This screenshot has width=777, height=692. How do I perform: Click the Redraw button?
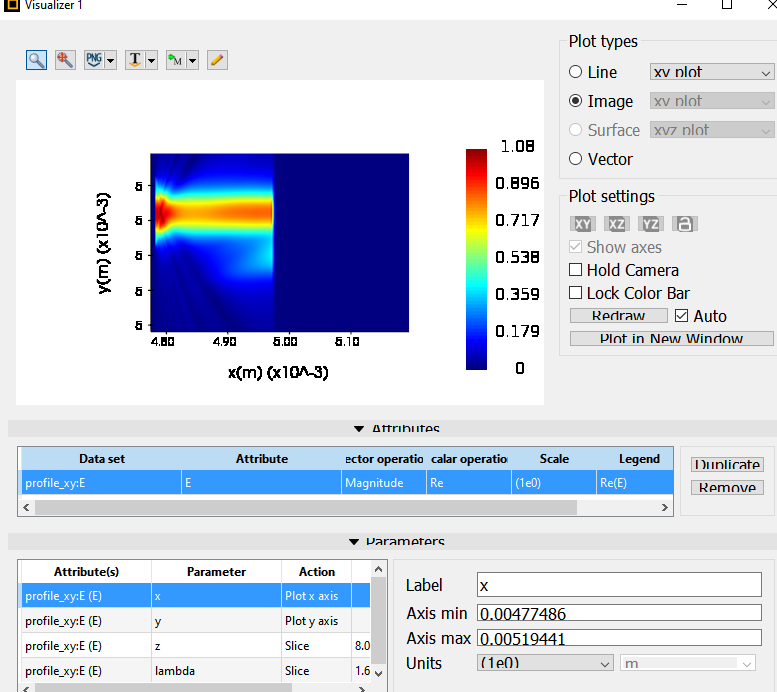point(618,316)
